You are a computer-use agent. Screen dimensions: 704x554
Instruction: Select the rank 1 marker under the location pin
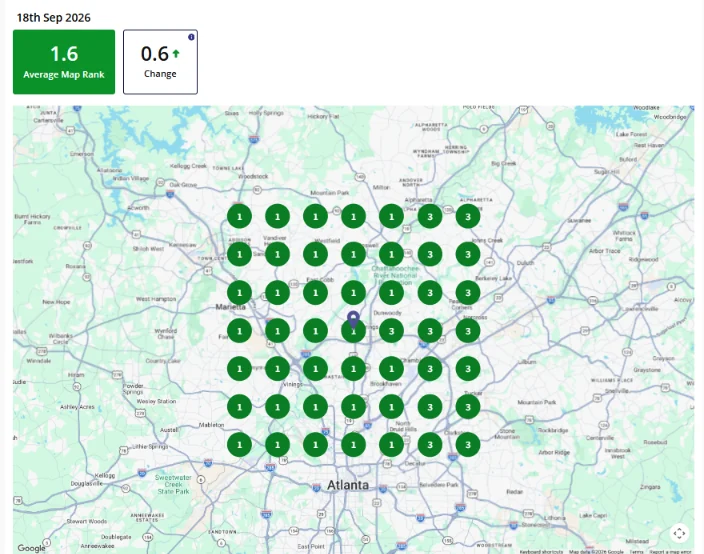pyautogui.click(x=353, y=332)
